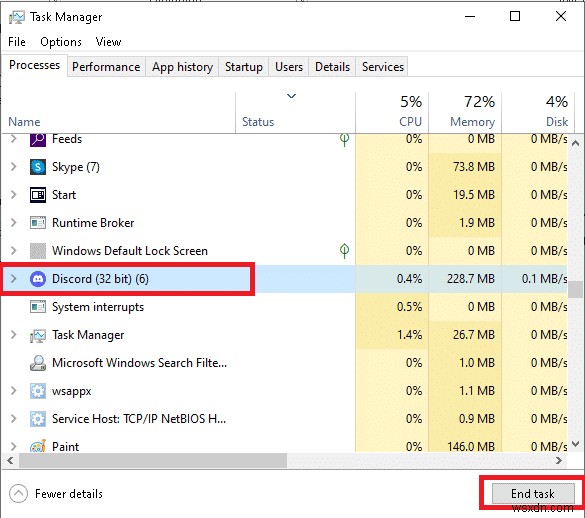This screenshot has width=585, height=518.
Task: Click Task Manager's 1.4% CPU value
Action: pyautogui.click(x=410, y=335)
